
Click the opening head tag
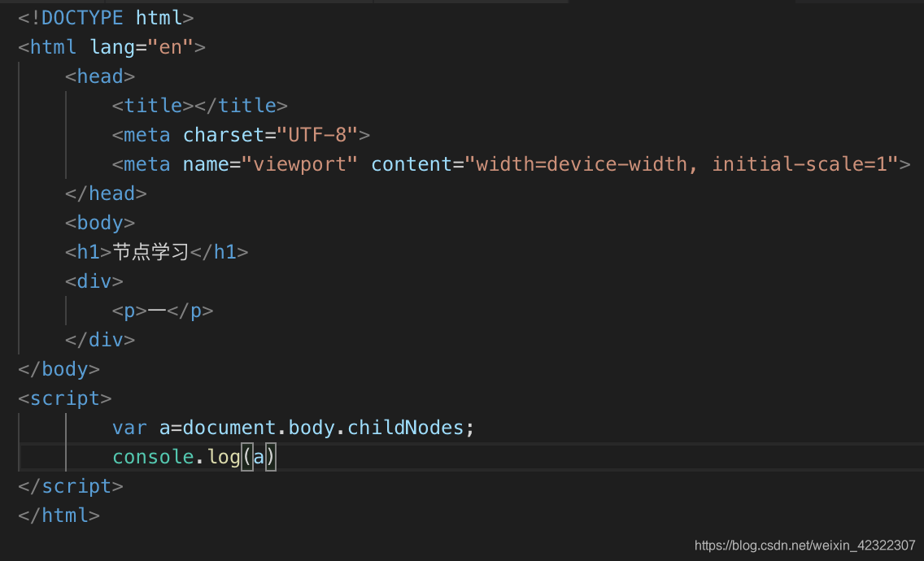tap(99, 76)
